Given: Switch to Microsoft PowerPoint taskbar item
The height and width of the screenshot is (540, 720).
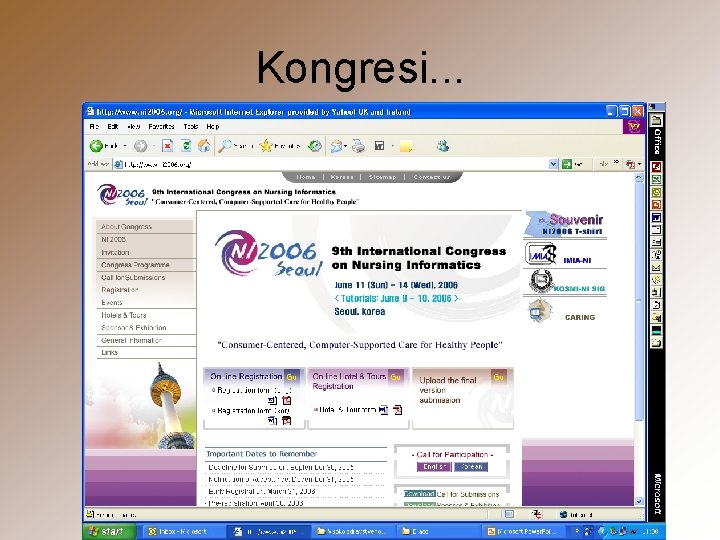Looking at the screenshot, I should click(523, 531).
